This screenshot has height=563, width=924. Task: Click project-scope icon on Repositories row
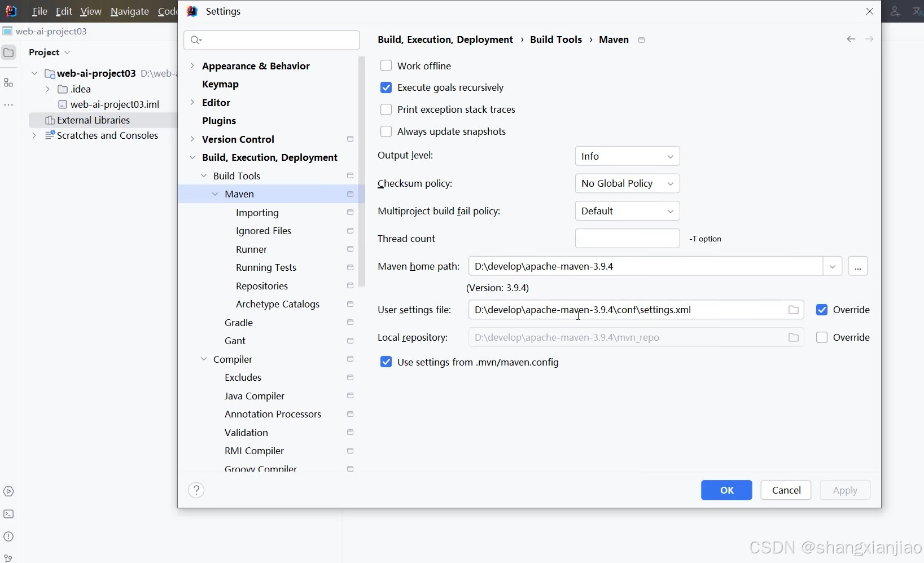tap(351, 285)
